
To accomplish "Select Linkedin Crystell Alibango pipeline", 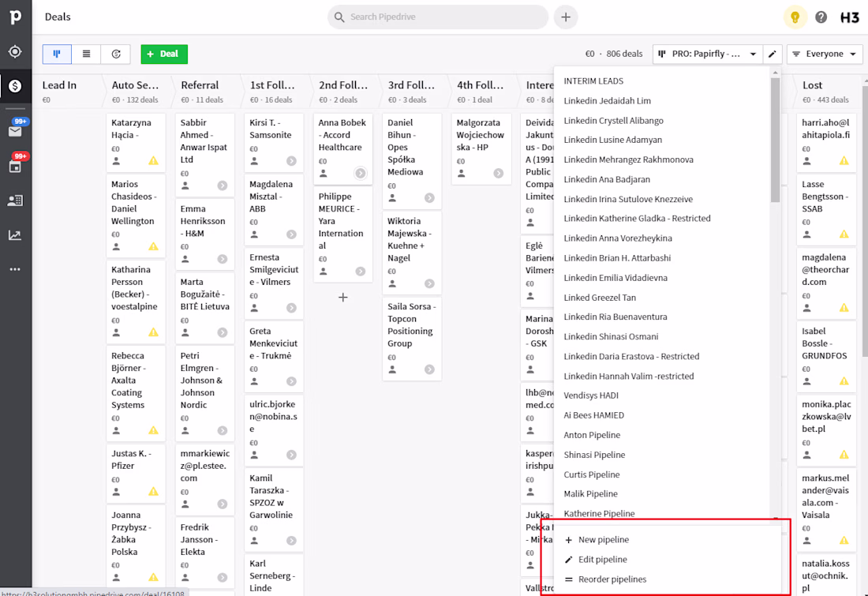I will 613,121.
